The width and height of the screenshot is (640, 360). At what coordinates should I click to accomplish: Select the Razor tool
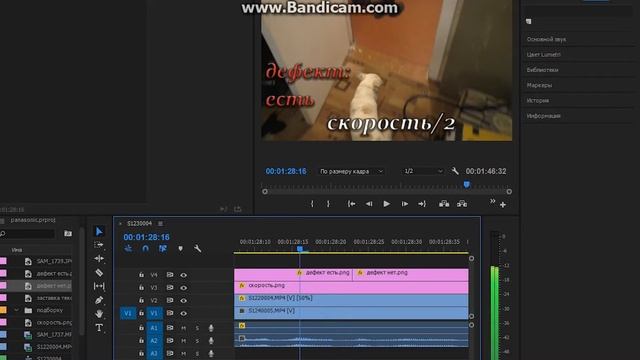click(x=99, y=272)
